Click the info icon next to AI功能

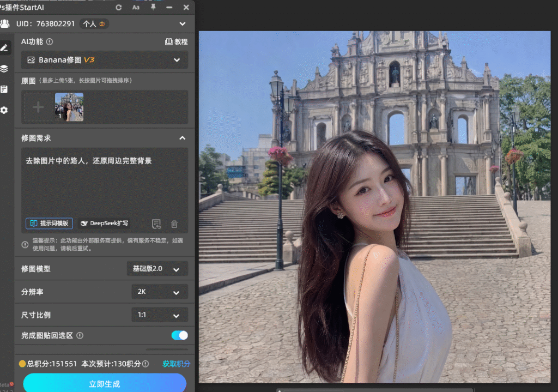pos(50,41)
